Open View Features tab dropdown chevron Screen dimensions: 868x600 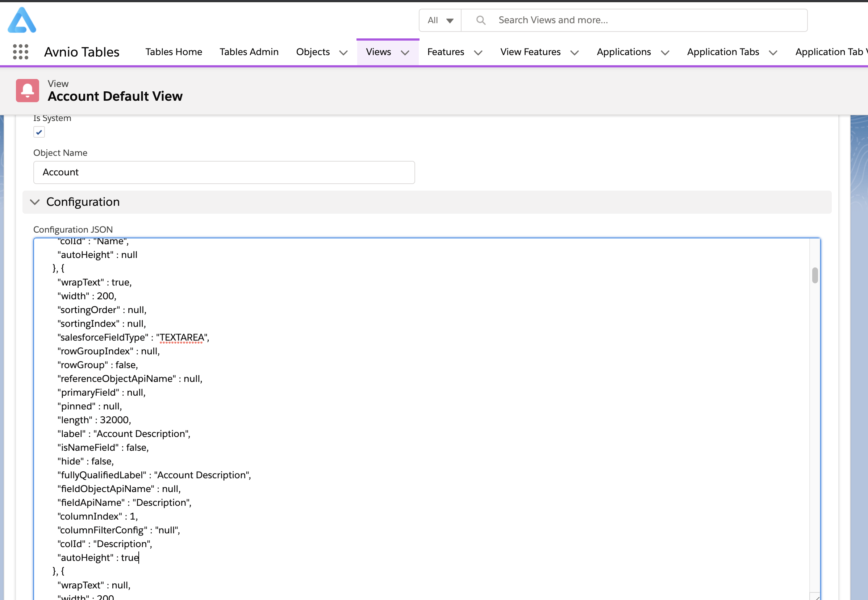[575, 53]
